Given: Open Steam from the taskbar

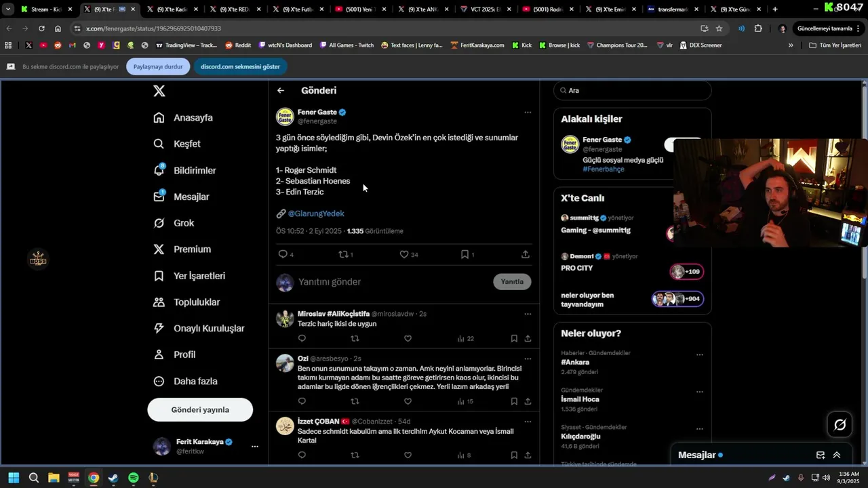Looking at the screenshot, I should (x=113, y=478).
